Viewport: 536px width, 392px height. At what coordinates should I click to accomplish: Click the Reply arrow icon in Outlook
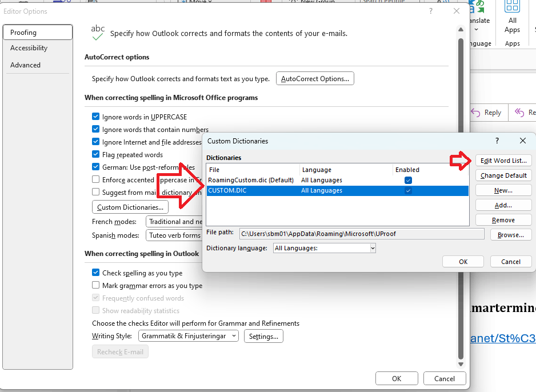pos(475,113)
